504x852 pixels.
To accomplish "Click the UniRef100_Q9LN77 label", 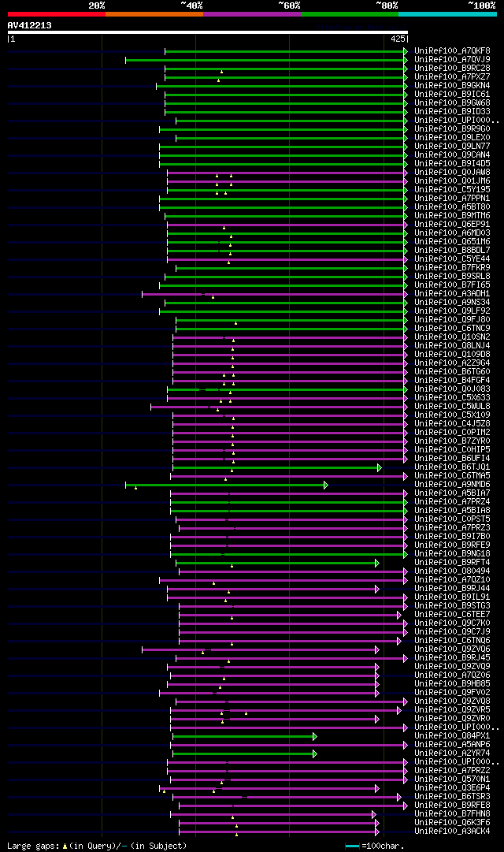I will coord(452,147).
